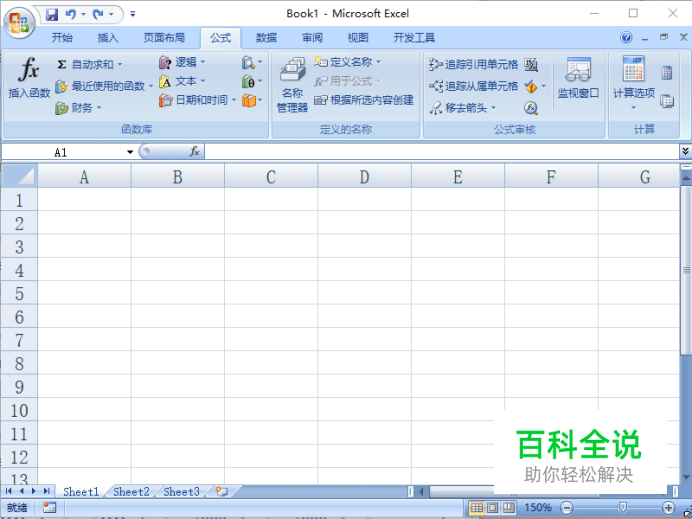Click the Select All corner button
The image size is (692, 519).
19,176
